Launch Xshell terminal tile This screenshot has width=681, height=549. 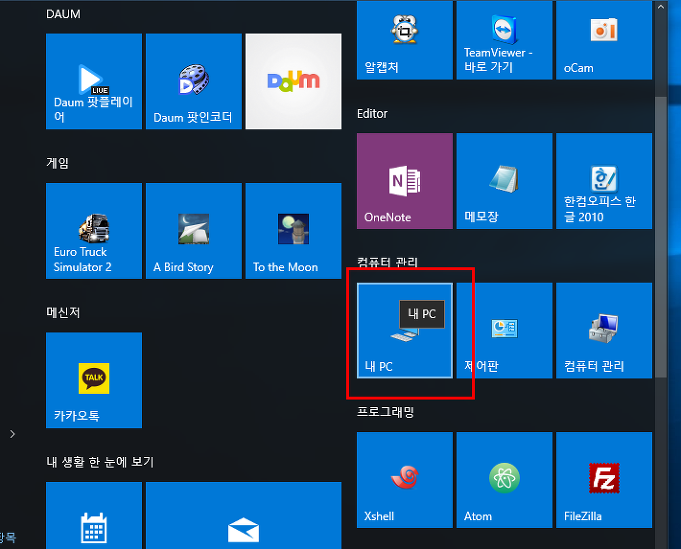pyautogui.click(x=405, y=480)
